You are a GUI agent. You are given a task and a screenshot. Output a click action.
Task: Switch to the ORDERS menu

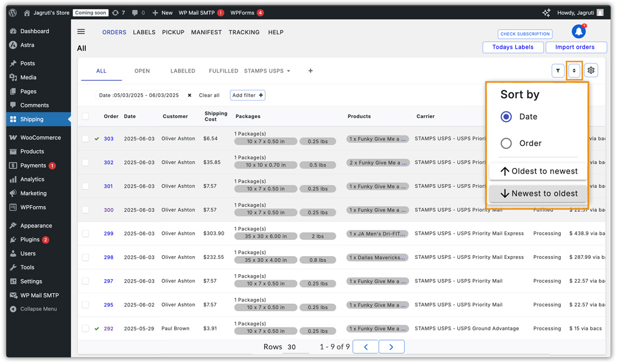[114, 33]
